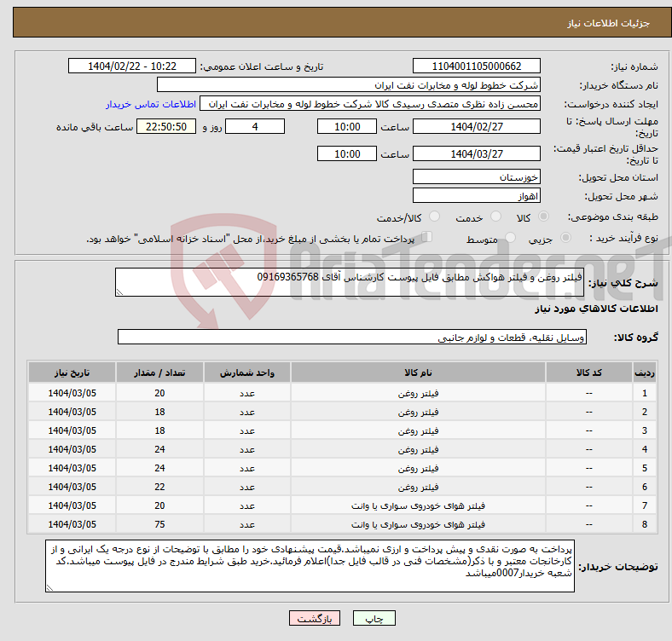The width and height of the screenshot is (672, 641).
Task: Click the buyer notes text area
Action: pyautogui.click(x=310, y=566)
